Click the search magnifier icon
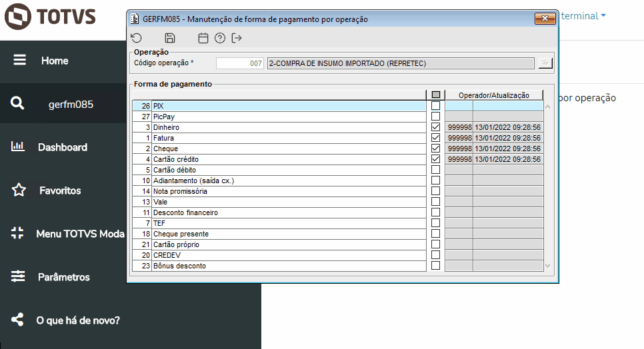Viewport: 644px width, 349px height. [17, 103]
